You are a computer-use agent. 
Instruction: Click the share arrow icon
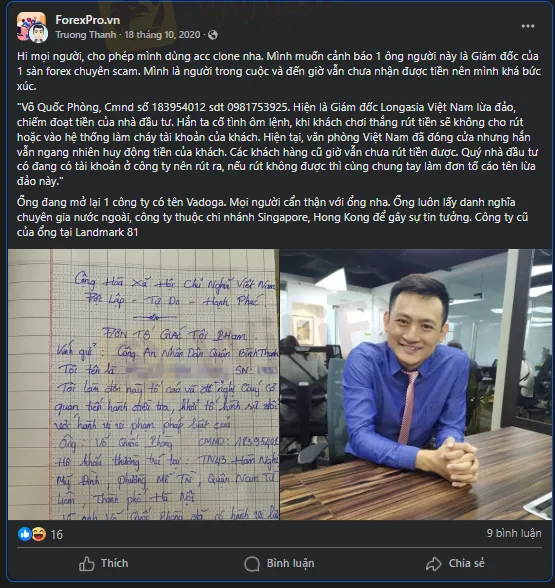434,564
